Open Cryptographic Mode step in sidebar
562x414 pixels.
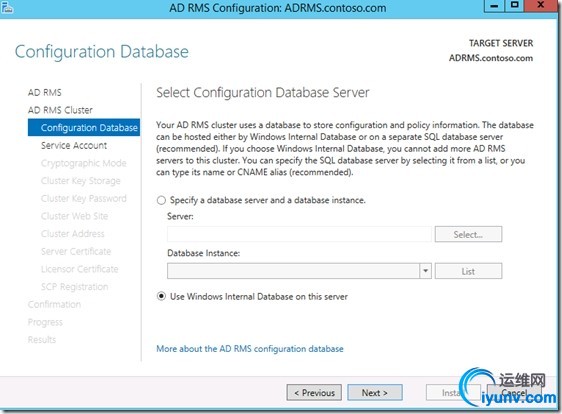point(84,163)
